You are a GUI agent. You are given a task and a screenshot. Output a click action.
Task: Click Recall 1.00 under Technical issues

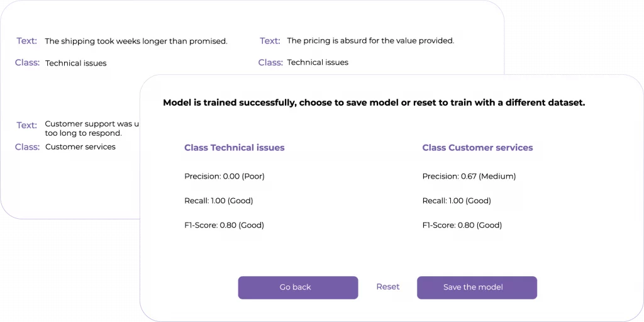click(218, 201)
